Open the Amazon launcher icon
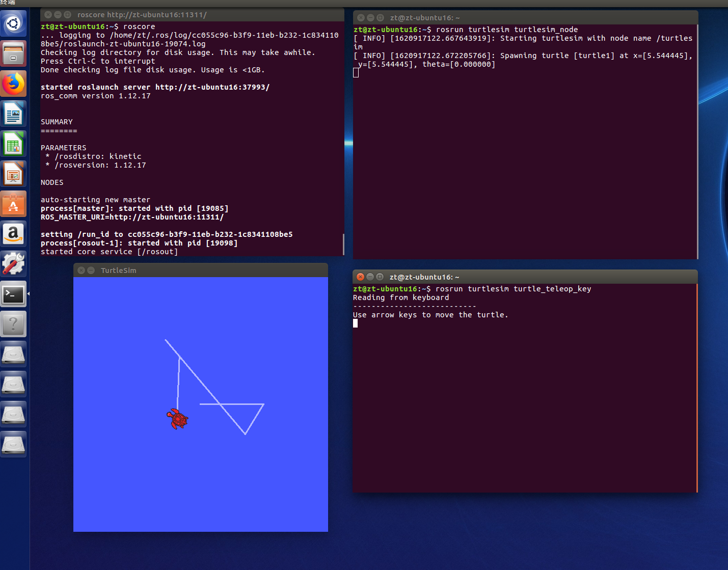Viewport: 728px width, 570px height. click(13, 234)
